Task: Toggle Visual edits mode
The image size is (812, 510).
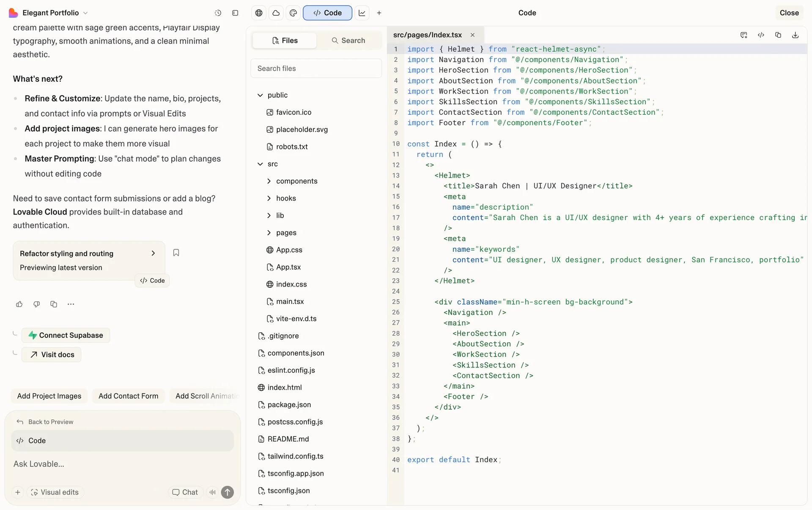Action: point(55,492)
